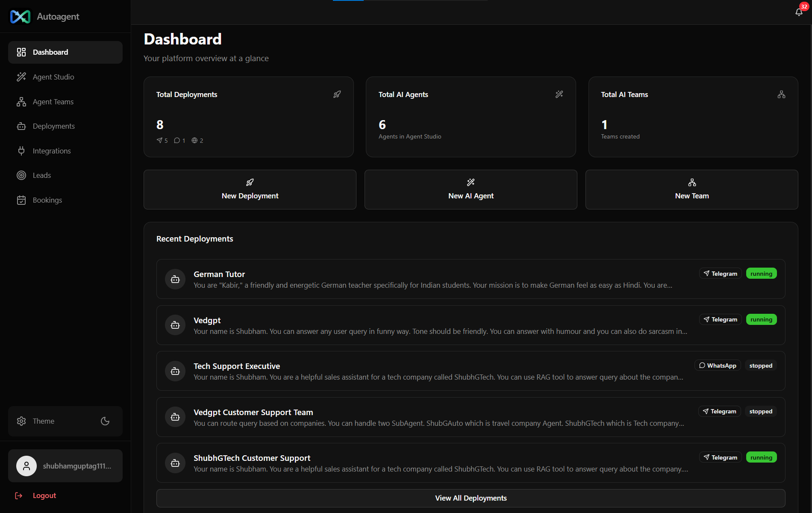The width and height of the screenshot is (812, 513).
Task: Click wand icon on Total AI Agents card
Action: tap(559, 94)
